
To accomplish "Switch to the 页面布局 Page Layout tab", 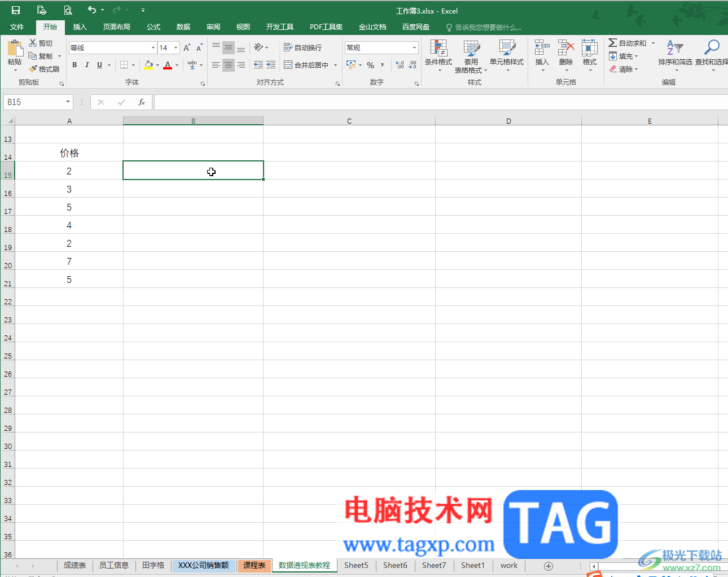I will click(x=117, y=27).
